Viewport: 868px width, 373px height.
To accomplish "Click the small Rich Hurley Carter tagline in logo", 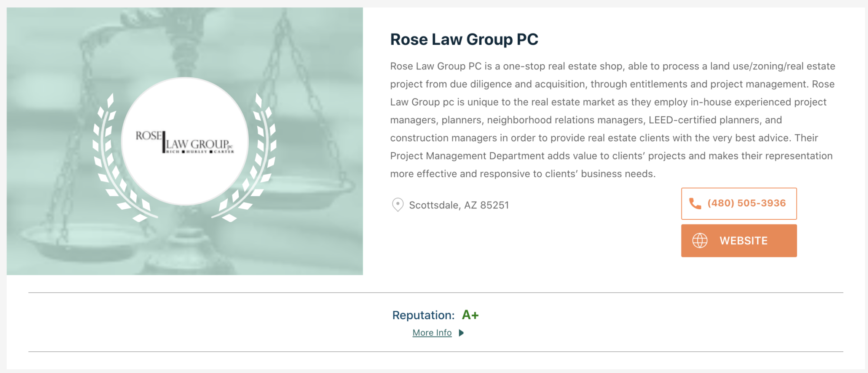I will tap(200, 152).
